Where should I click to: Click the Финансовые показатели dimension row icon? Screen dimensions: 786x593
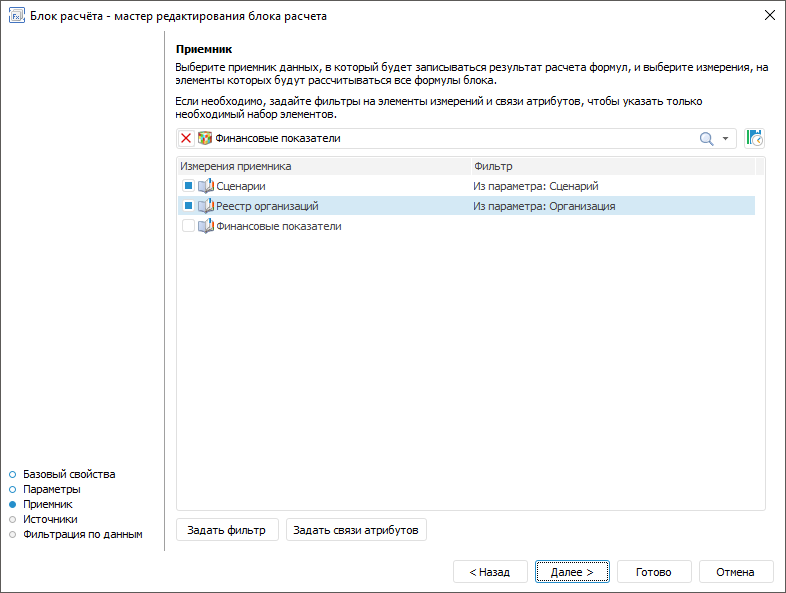(x=206, y=226)
